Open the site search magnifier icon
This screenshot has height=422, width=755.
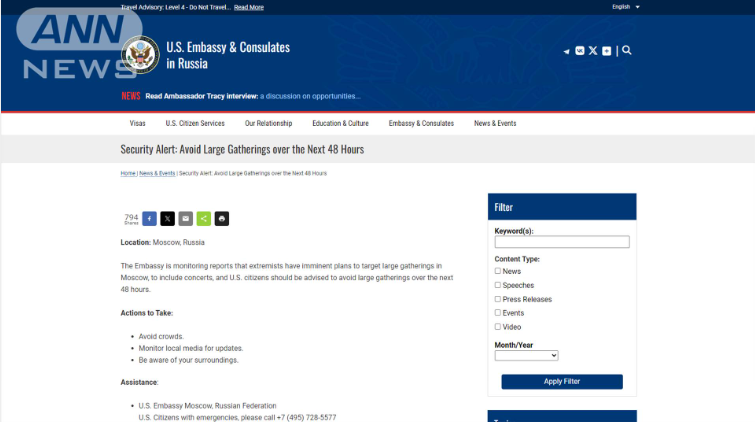tap(626, 50)
